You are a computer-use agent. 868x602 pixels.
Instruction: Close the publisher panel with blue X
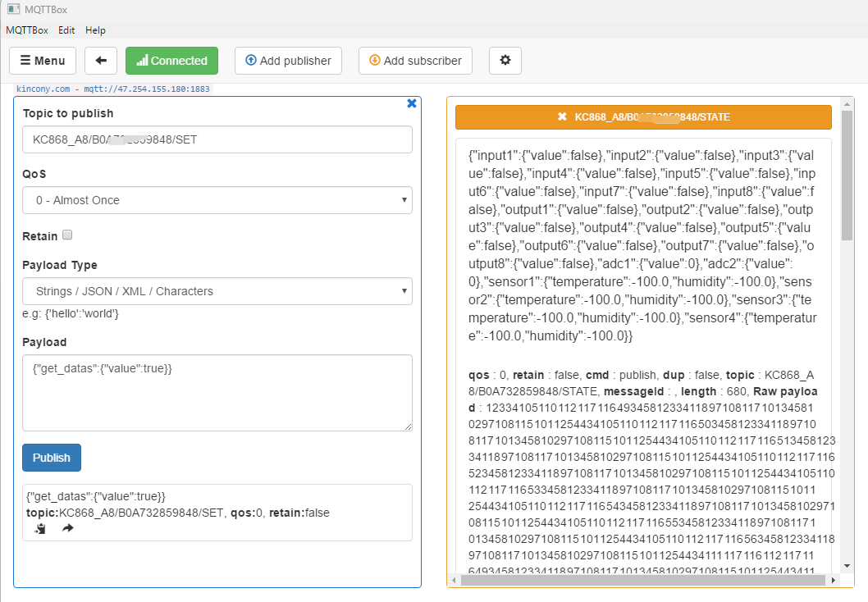412,103
